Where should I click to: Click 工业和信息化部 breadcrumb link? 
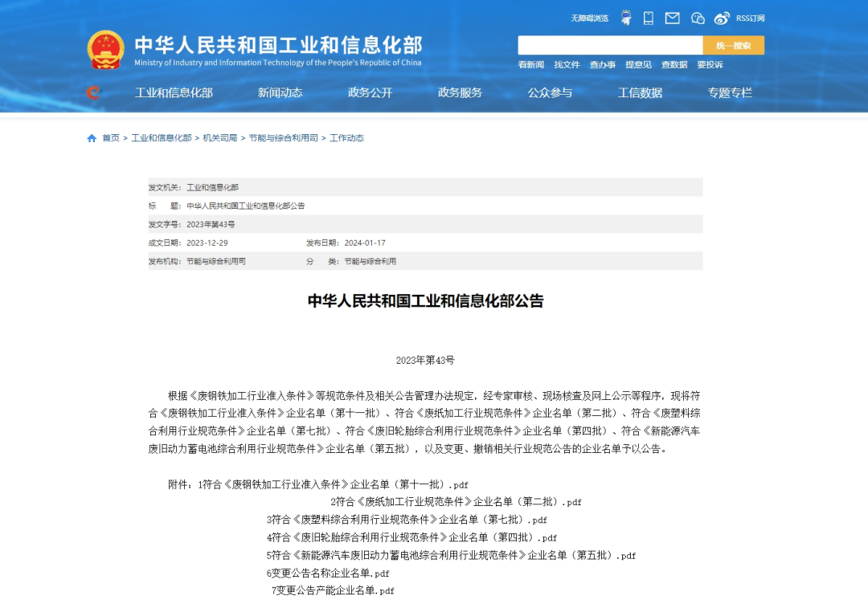point(161,138)
